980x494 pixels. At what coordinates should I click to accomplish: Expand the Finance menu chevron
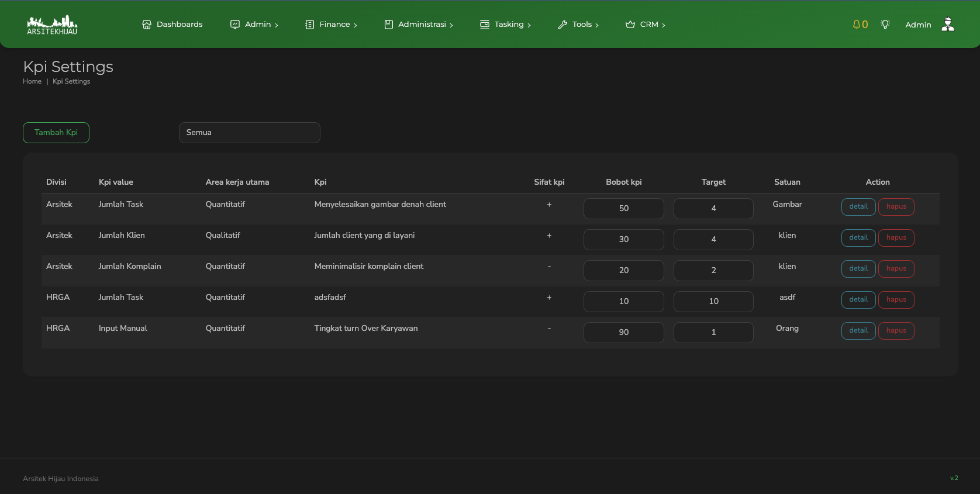[x=356, y=25]
